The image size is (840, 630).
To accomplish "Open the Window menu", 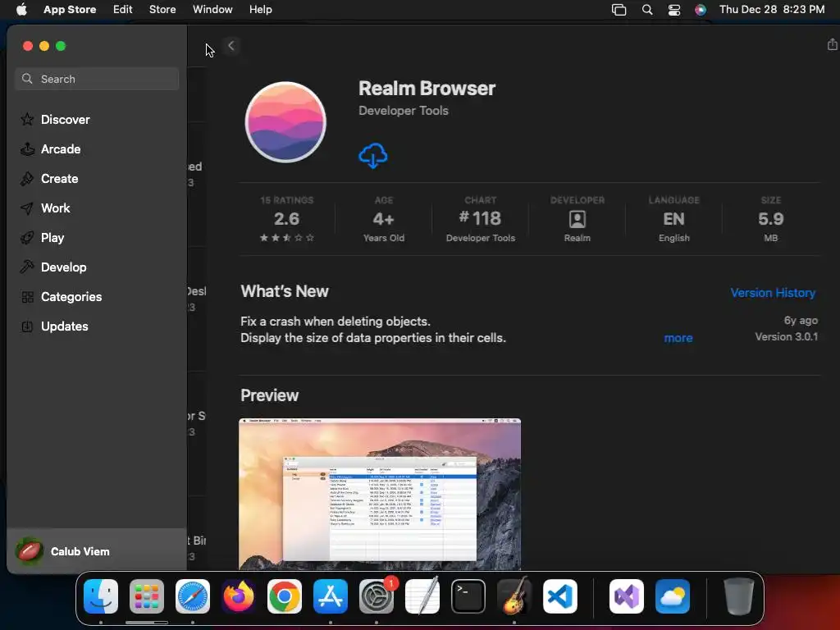I will [x=212, y=10].
